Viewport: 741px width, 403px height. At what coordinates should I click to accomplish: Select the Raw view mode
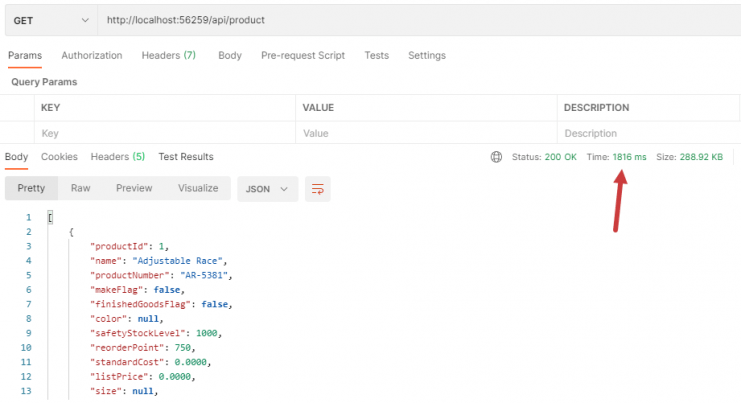click(80, 188)
